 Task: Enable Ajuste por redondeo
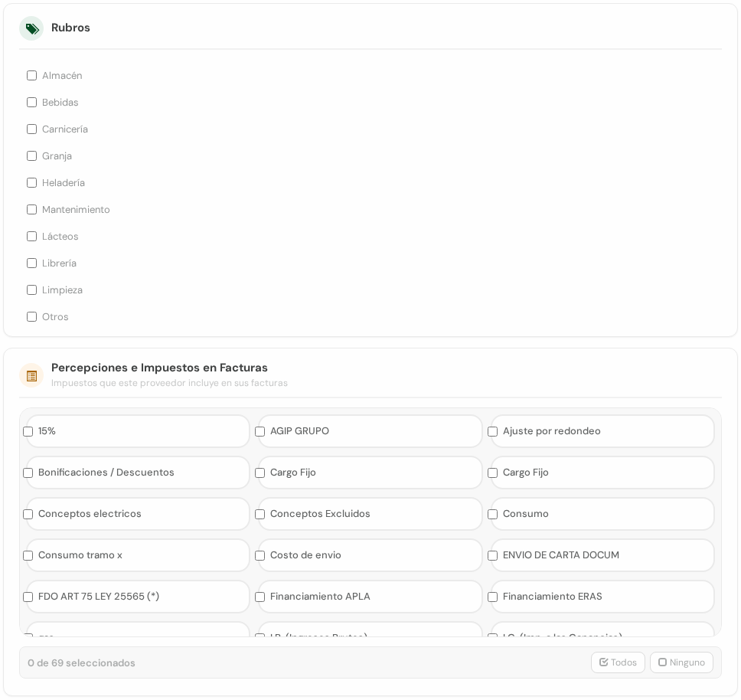[x=492, y=431]
